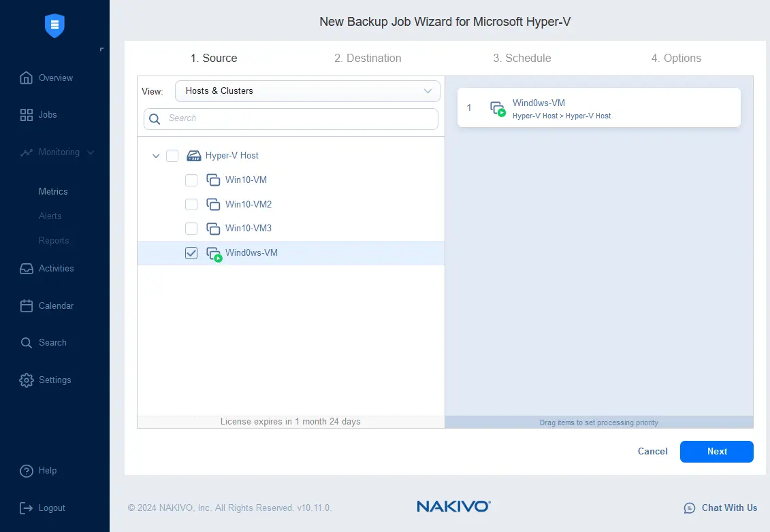Check the Win10-VM3 checkbox

click(191, 228)
